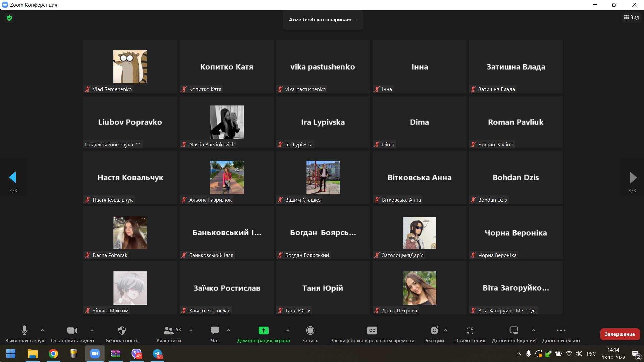The height and width of the screenshot is (362, 644).
Task: Go to previous gallery page arrow
Action: point(13,177)
